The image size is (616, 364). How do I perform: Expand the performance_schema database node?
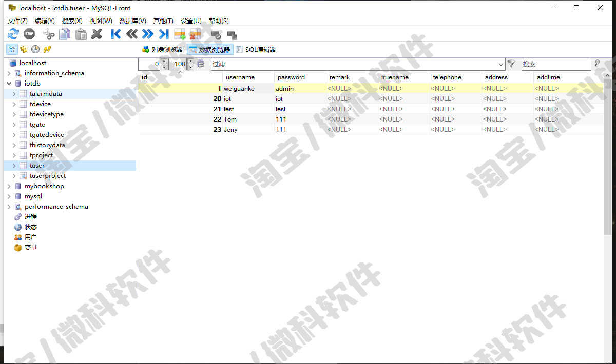coord(9,207)
